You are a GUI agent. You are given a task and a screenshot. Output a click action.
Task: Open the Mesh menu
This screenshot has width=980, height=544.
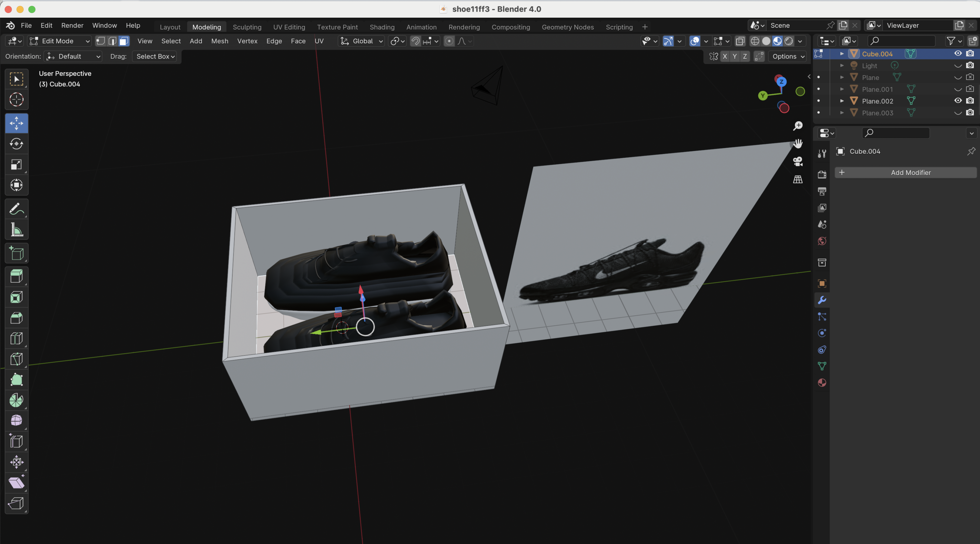tap(219, 41)
